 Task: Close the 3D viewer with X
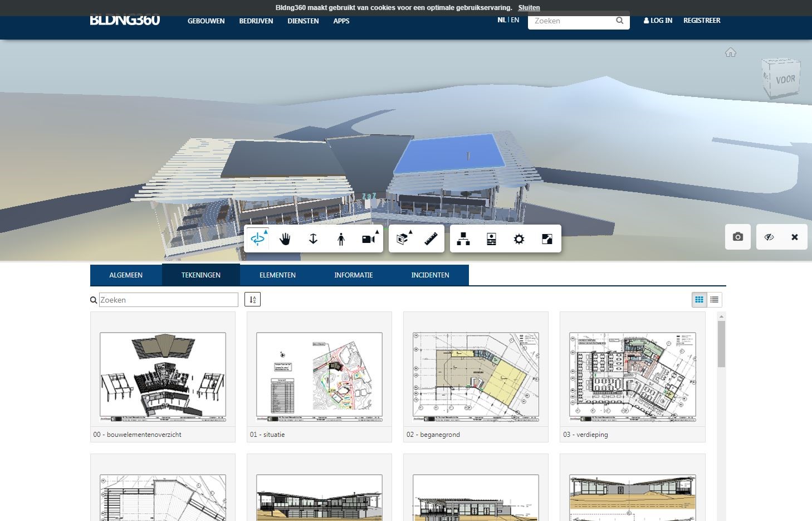[795, 237]
